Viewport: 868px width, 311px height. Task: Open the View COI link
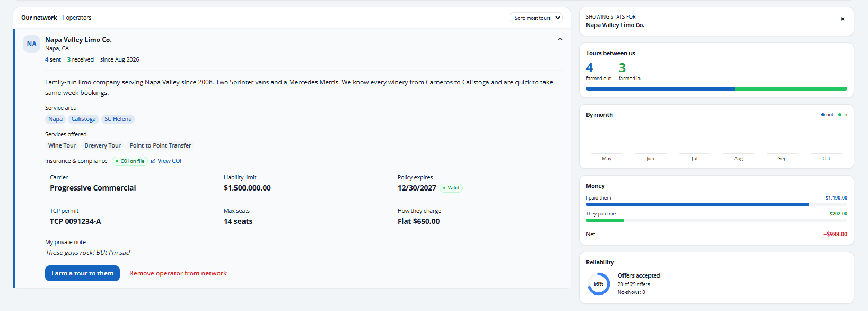(169, 161)
